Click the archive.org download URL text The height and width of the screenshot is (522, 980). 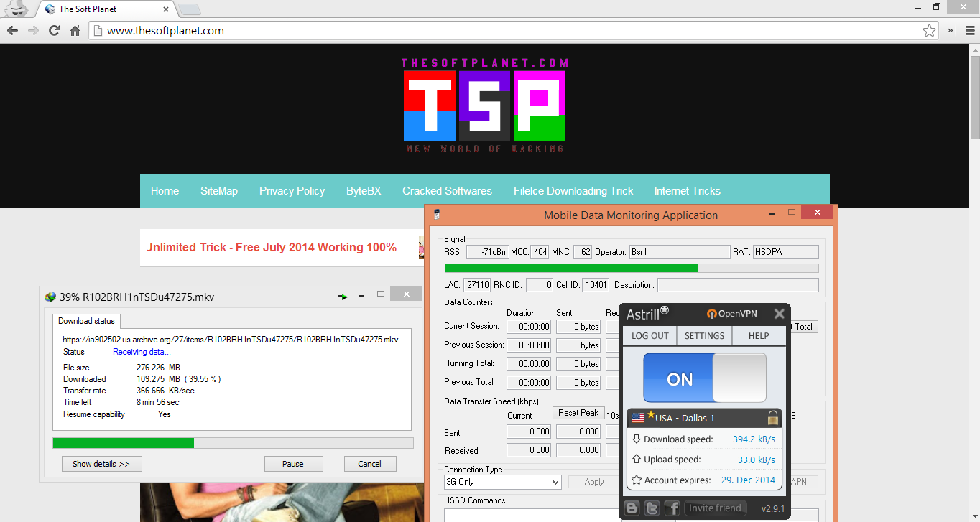coord(231,340)
